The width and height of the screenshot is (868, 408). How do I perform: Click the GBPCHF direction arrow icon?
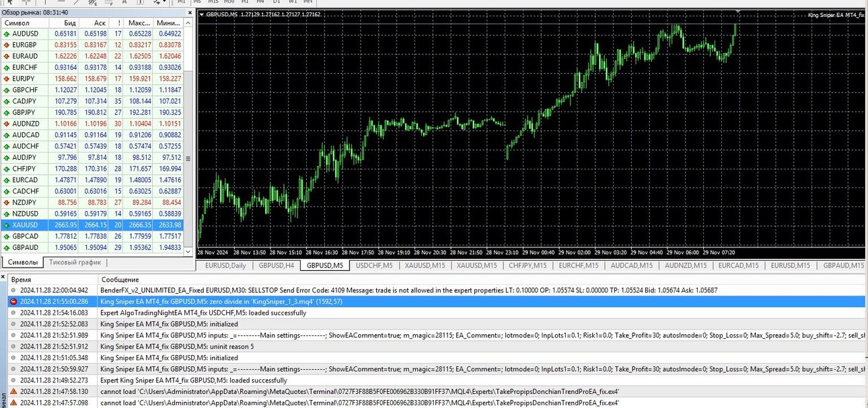click(7, 90)
